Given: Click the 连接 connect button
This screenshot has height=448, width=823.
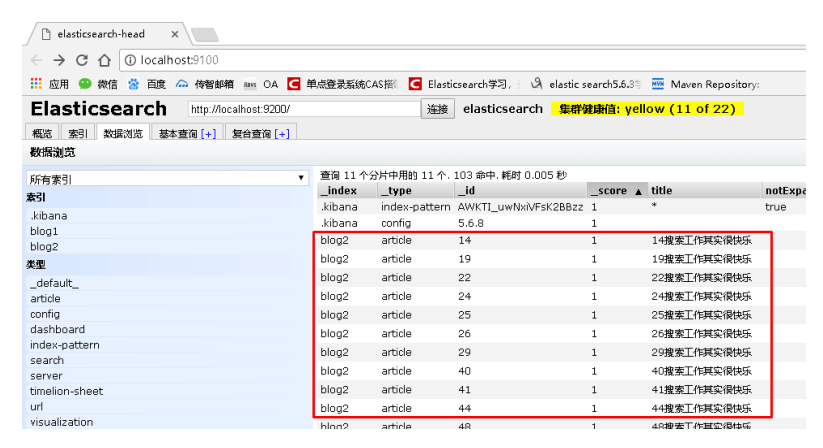Looking at the screenshot, I should tap(437, 109).
